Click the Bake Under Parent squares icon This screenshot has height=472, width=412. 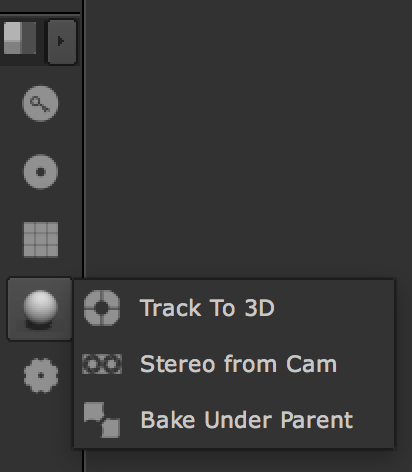coord(102,420)
